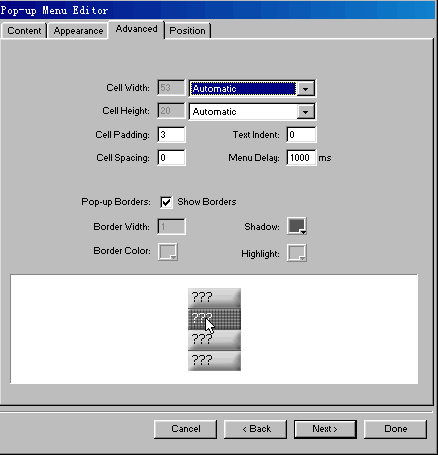Switch to the Content tab
438x455 pixels.
[x=24, y=31]
